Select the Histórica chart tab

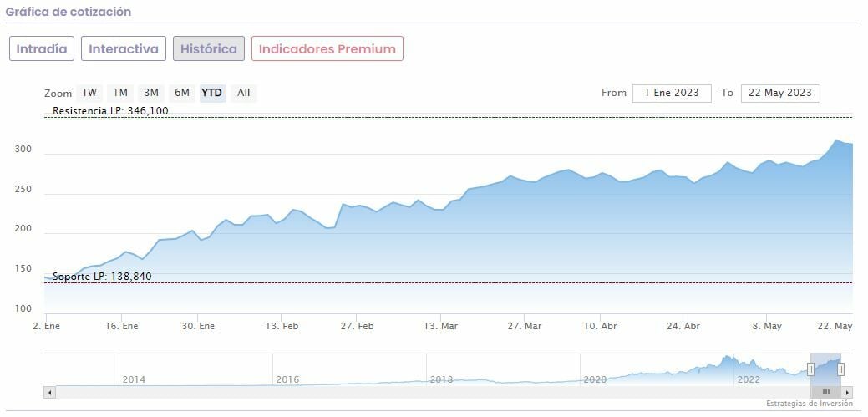tap(209, 48)
